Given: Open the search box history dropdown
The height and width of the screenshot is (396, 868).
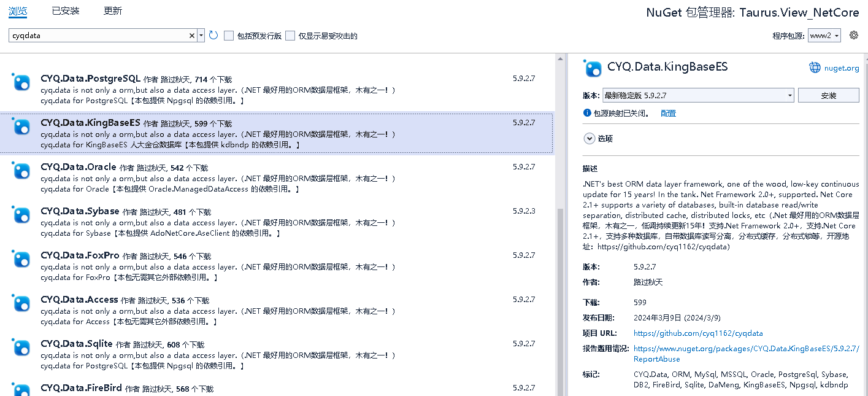Looking at the screenshot, I should (x=201, y=36).
